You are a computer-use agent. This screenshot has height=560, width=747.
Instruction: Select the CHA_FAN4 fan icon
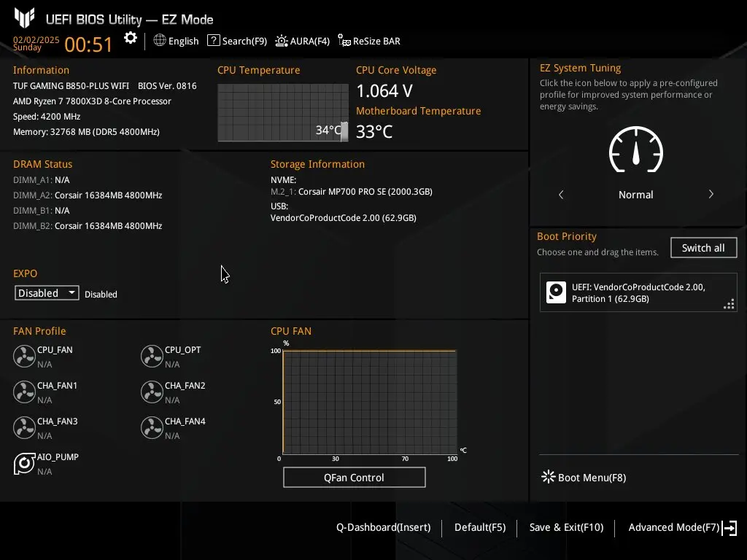tap(152, 427)
